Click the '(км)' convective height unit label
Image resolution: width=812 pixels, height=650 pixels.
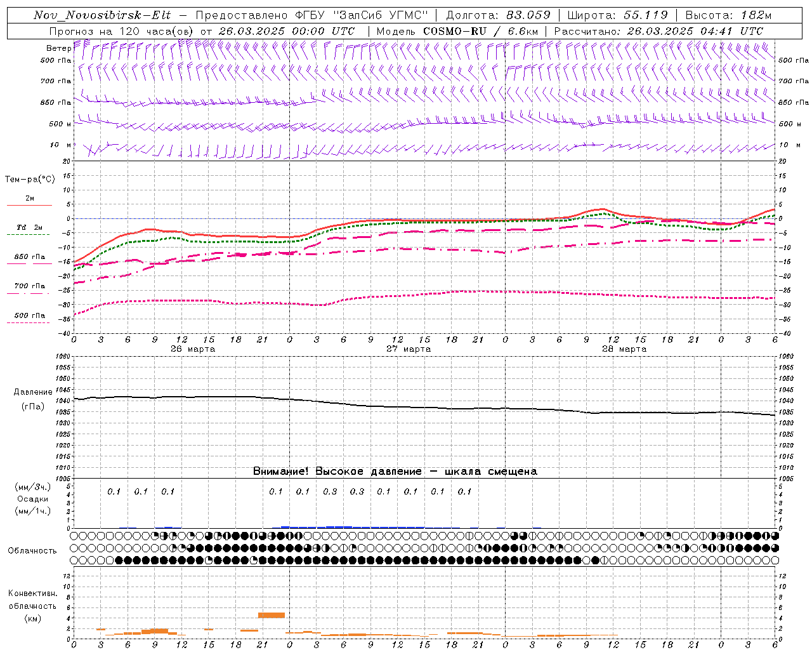pyautogui.click(x=32, y=618)
